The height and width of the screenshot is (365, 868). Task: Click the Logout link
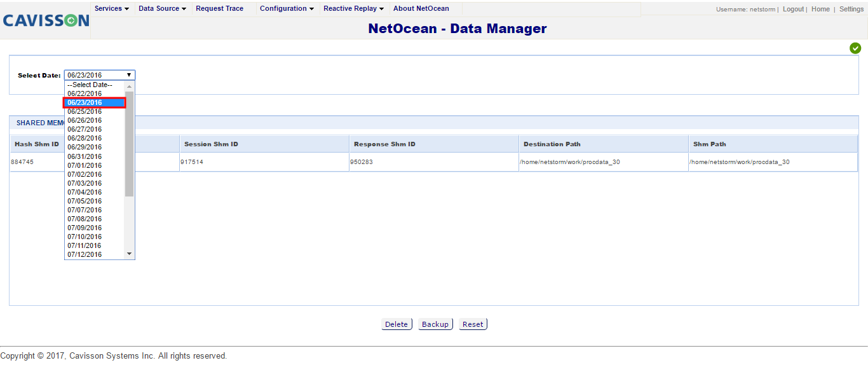click(x=793, y=10)
